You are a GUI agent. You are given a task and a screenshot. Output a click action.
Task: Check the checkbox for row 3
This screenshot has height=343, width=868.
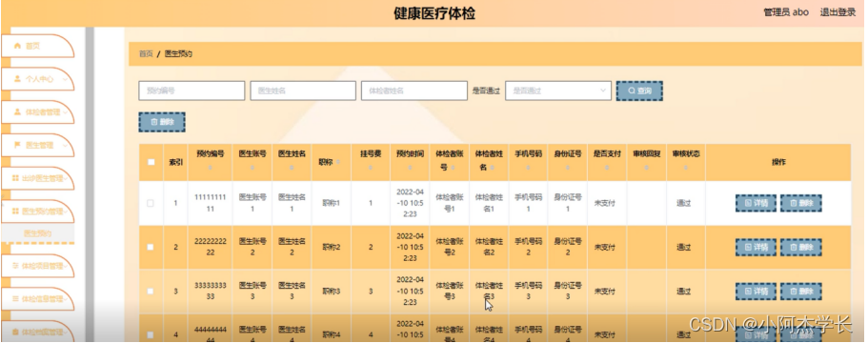[151, 291]
